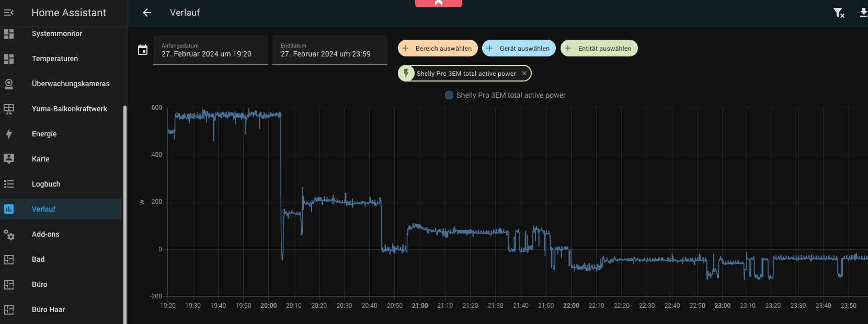Open Büro Haar dashboard in the sidebar
Viewport: 868px width, 324px height.
[x=61, y=309]
